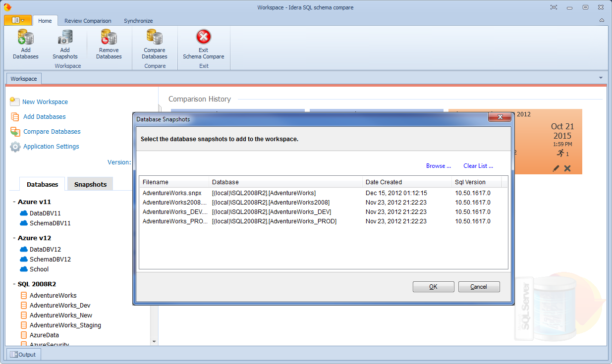Select the AdventureWorks.snpx snapshot row
This screenshot has width=612, height=364.
click(x=323, y=193)
